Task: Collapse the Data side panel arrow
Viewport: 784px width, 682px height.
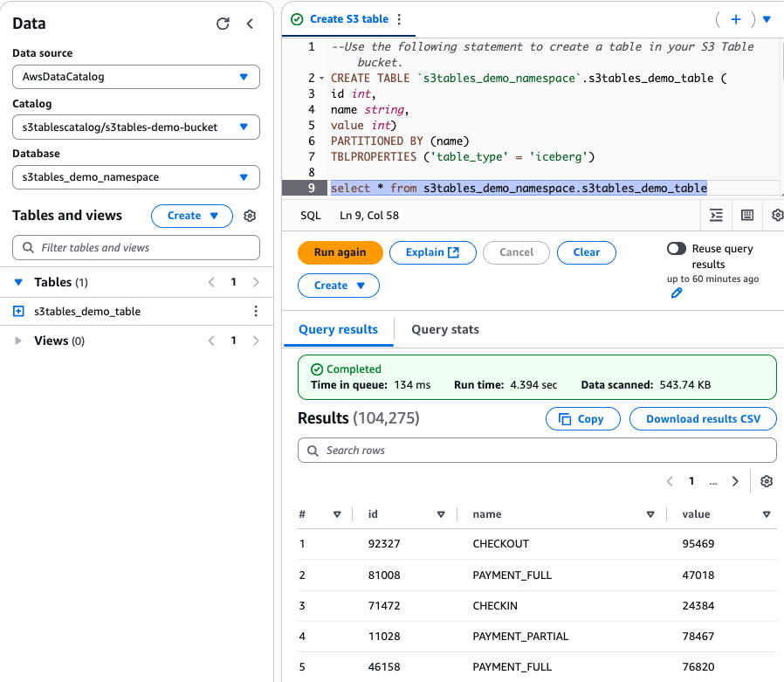Action: coord(250,24)
